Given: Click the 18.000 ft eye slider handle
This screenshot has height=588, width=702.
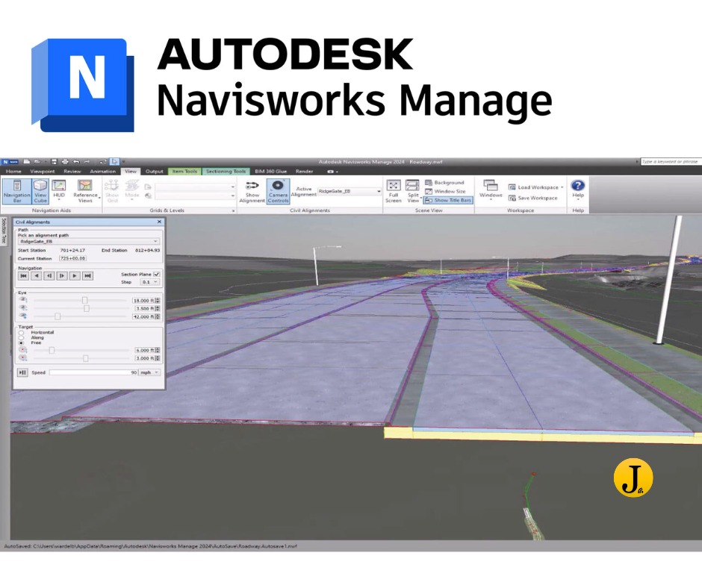Looking at the screenshot, I should coord(84,300).
